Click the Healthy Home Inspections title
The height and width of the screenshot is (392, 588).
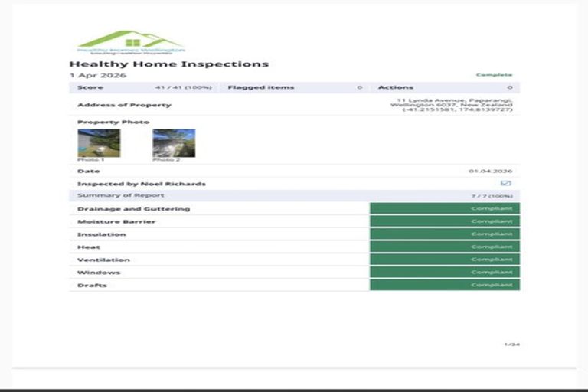click(x=168, y=64)
